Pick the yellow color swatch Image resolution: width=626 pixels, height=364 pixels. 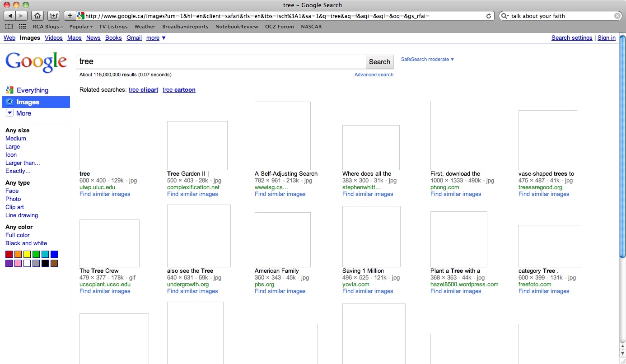coord(27,254)
